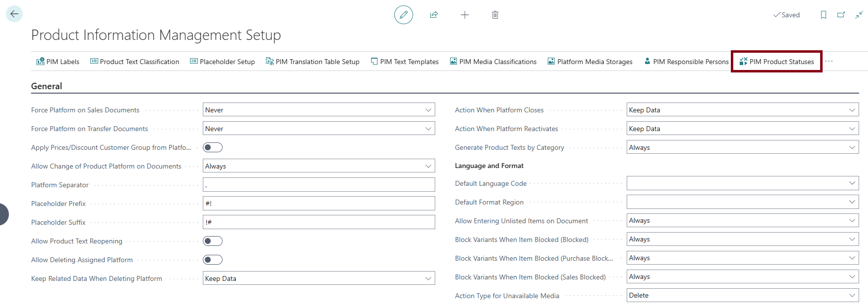Image resolution: width=868 pixels, height=308 pixels.
Task: Click the Force Platform on Sales Documents label
Action: (85, 110)
